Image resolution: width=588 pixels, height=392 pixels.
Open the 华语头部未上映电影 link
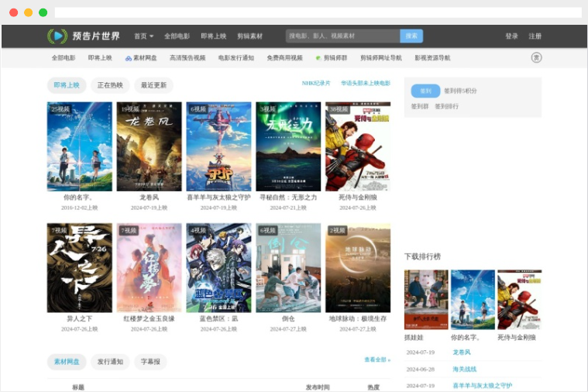(366, 83)
